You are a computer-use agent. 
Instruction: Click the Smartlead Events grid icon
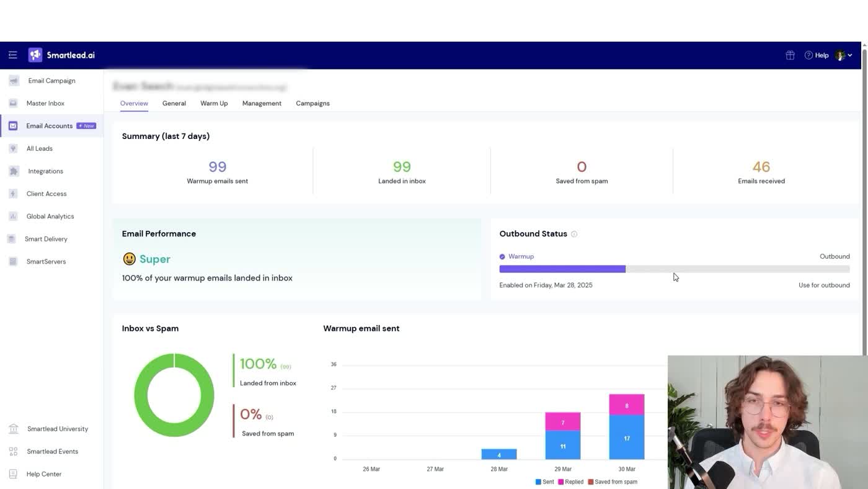(13, 452)
